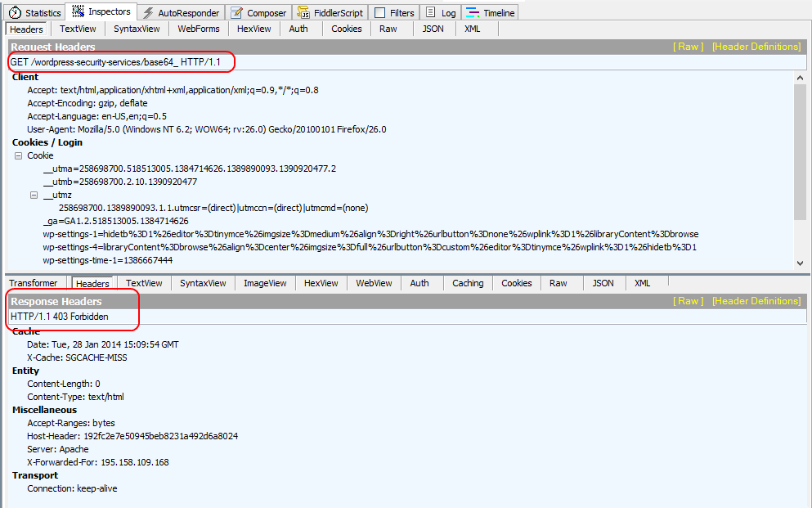Switch to the Log tab
812x508 pixels.
441,12
